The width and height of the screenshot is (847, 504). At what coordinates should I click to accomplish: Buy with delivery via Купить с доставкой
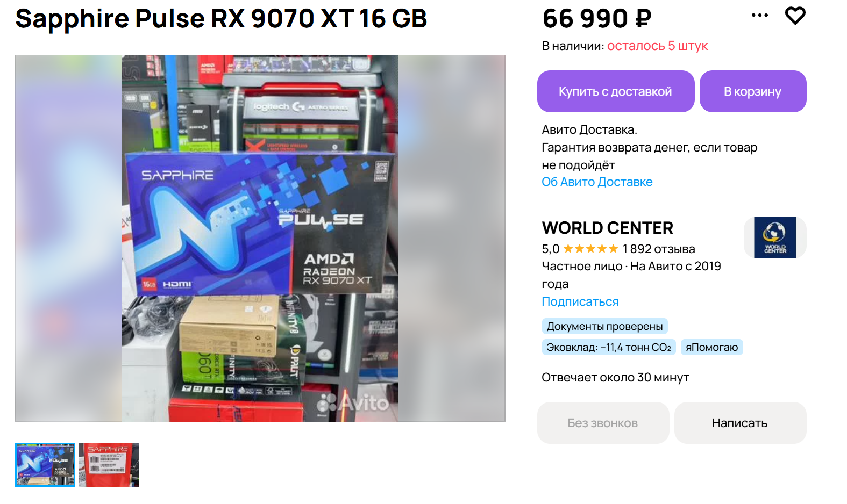(x=616, y=91)
